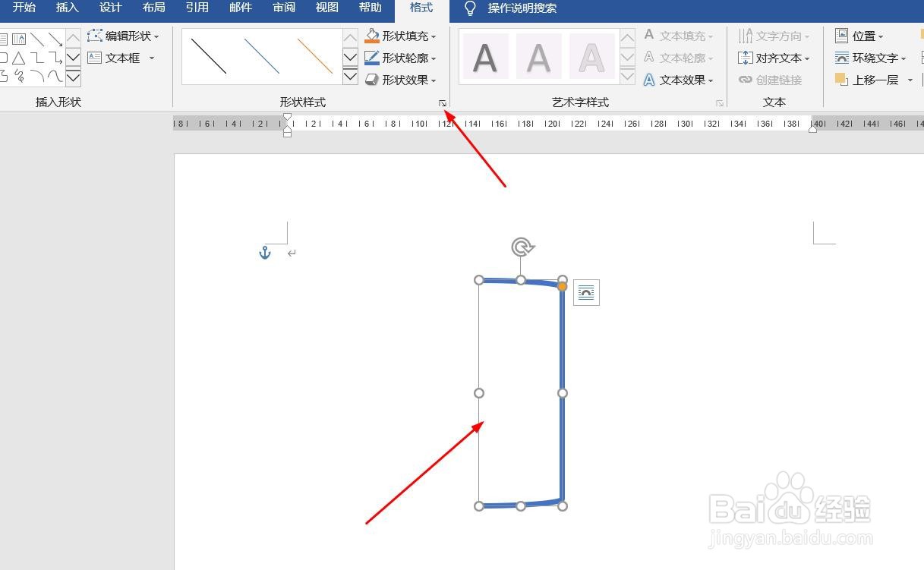Expand the shape styles gallery
This screenshot has height=570, width=924.
click(x=350, y=76)
